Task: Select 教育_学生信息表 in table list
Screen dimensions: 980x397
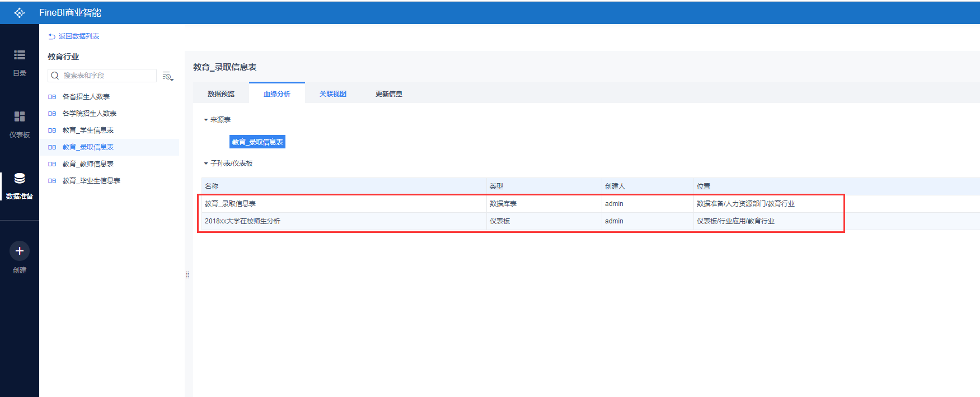Action: coord(88,130)
